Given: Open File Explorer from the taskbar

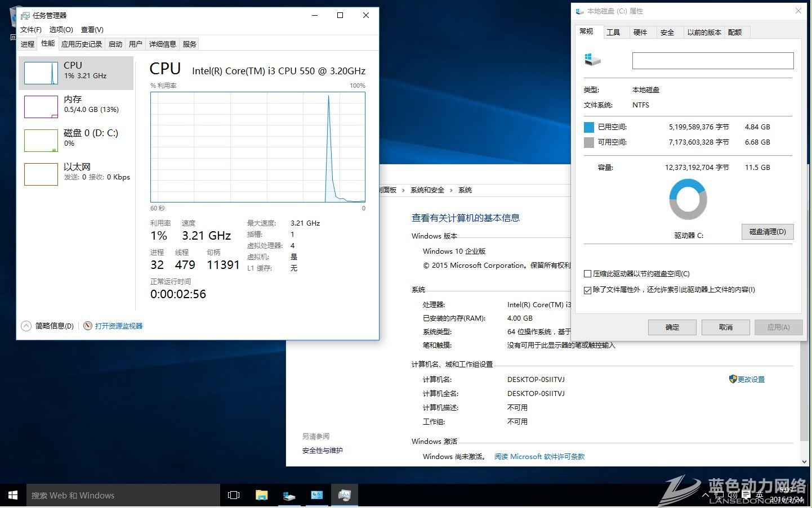Looking at the screenshot, I should click(261, 495).
